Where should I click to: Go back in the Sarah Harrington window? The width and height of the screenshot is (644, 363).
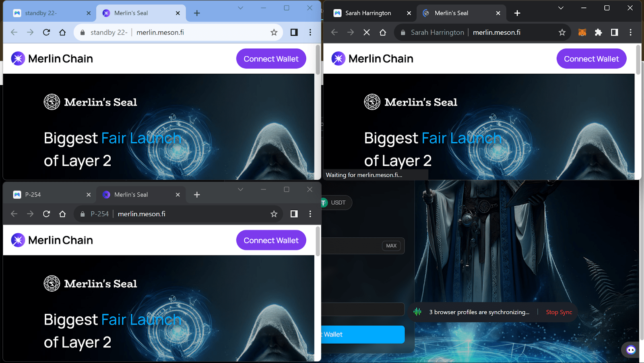point(334,32)
